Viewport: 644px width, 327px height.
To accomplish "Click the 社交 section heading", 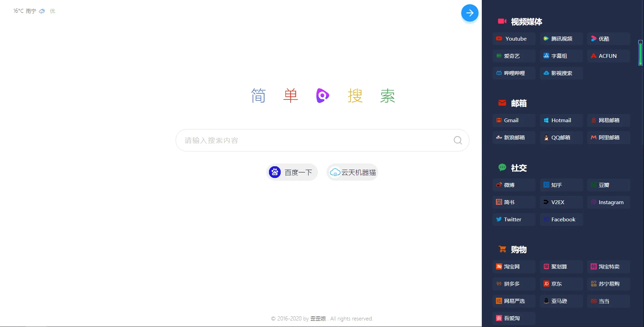I will click(x=519, y=168).
